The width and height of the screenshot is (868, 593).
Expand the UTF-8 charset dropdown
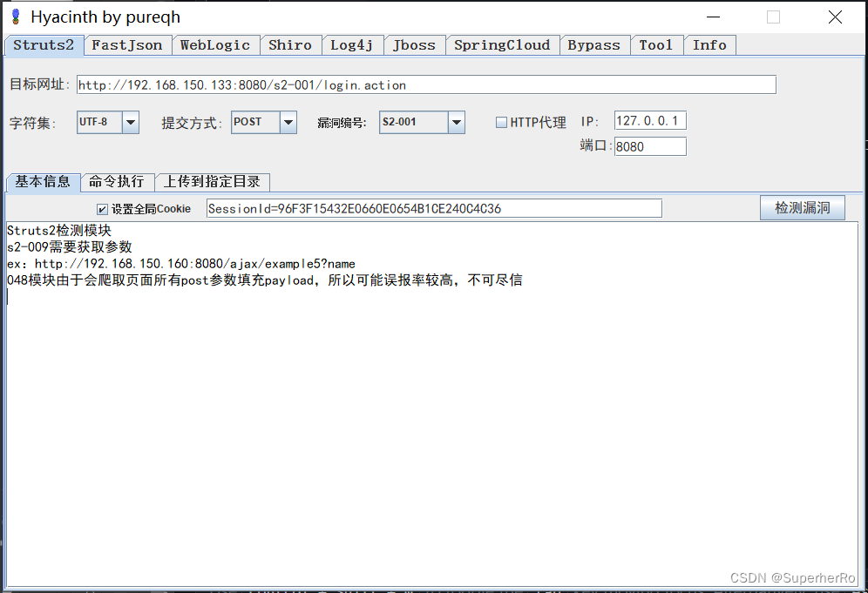pyautogui.click(x=130, y=122)
